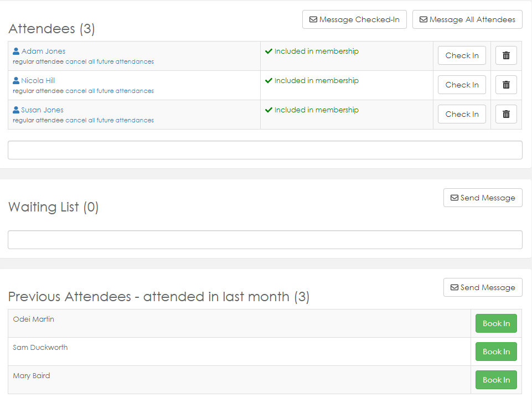Click the person icon beside Nicola Hill
This screenshot has width=532, height=413.
(x=16, y=81)
